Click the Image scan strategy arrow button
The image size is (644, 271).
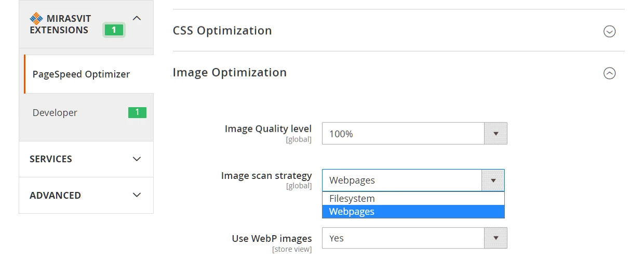[x=493, y=180]
